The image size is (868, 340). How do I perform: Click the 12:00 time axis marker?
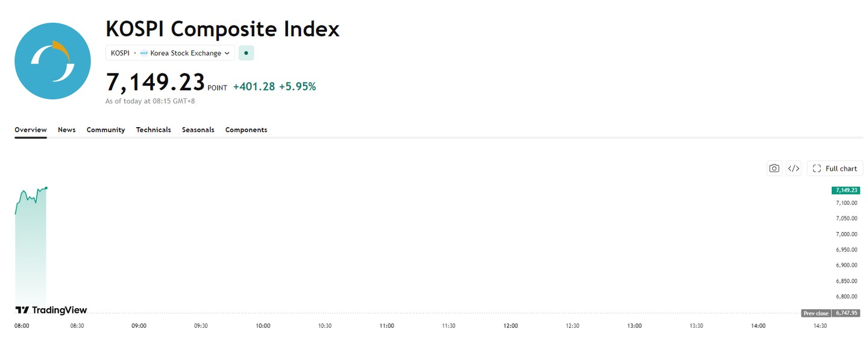point(511,326)
